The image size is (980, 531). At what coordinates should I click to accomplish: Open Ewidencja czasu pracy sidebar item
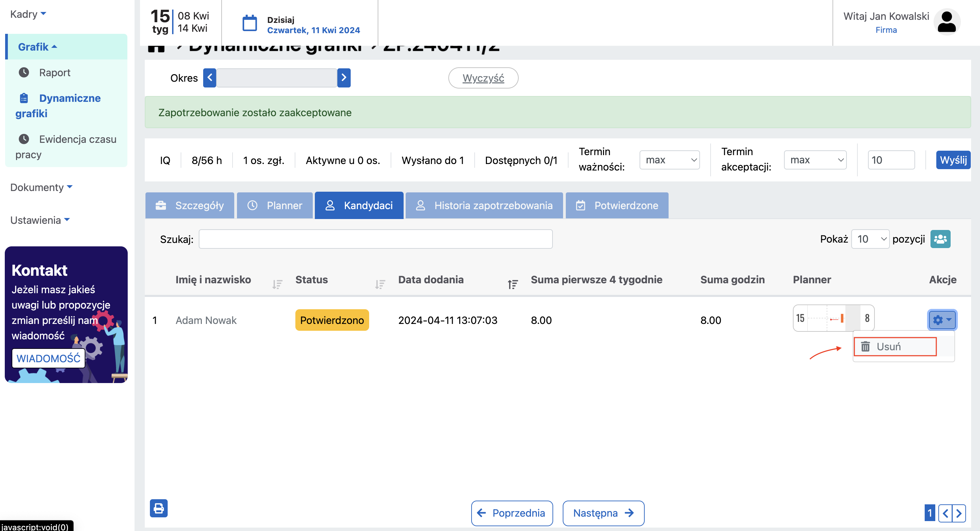(x=66, y=147)
